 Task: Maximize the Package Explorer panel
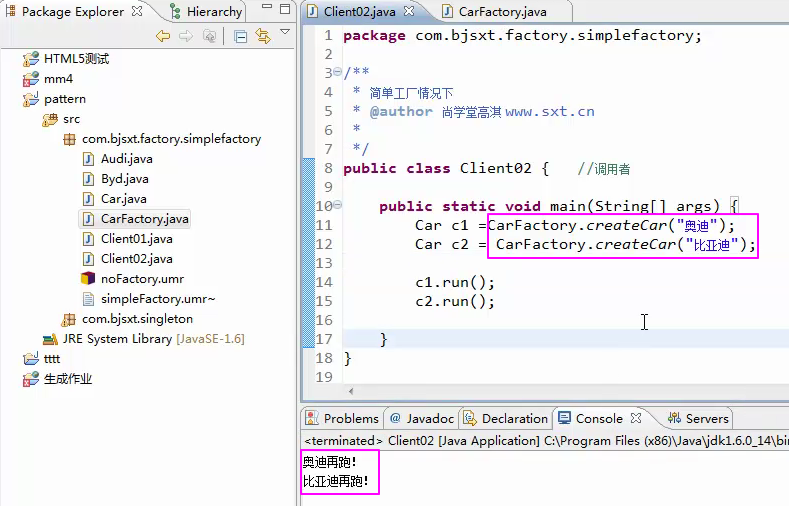point(285,9)
